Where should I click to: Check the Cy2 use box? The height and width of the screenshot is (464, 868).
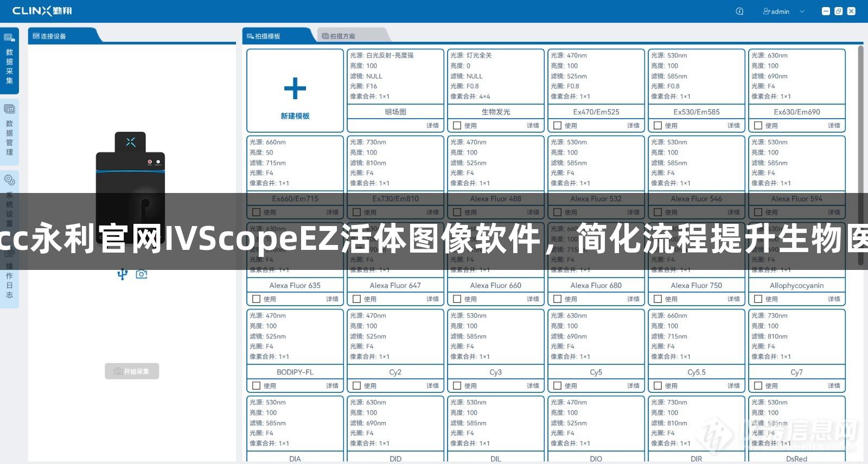tap(357, 386)
